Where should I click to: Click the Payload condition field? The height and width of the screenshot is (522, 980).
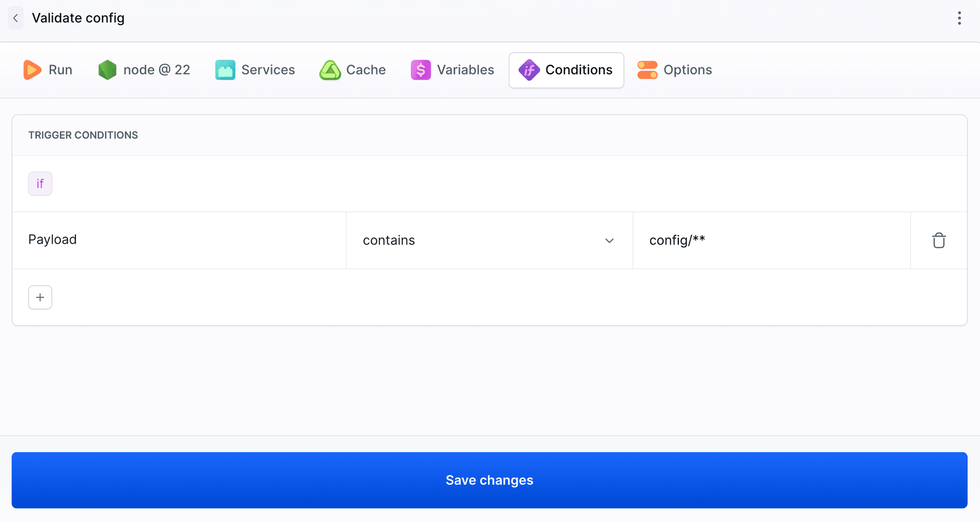tap(179, 241)
